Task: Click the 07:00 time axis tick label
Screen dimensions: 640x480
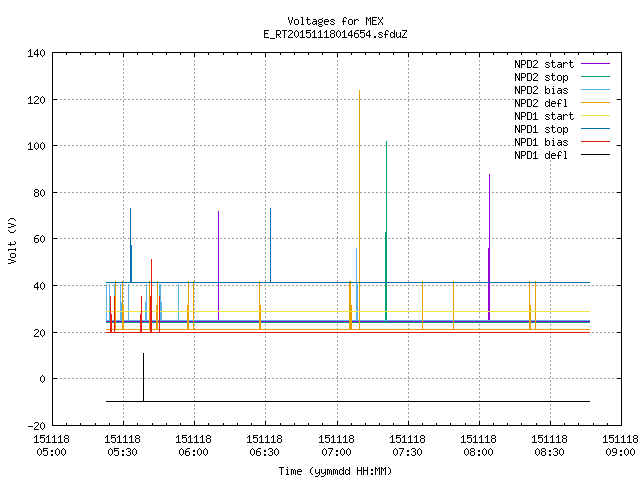Action: [336, 446]
